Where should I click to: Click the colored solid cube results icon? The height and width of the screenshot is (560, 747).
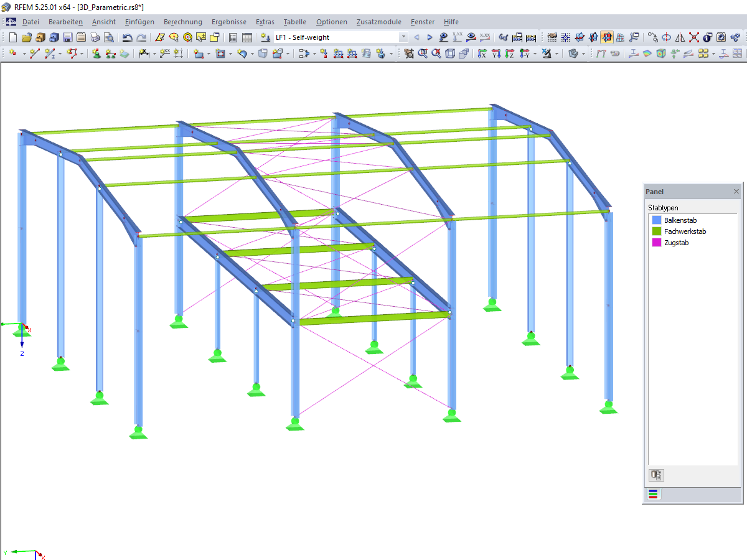pos(661,54)
